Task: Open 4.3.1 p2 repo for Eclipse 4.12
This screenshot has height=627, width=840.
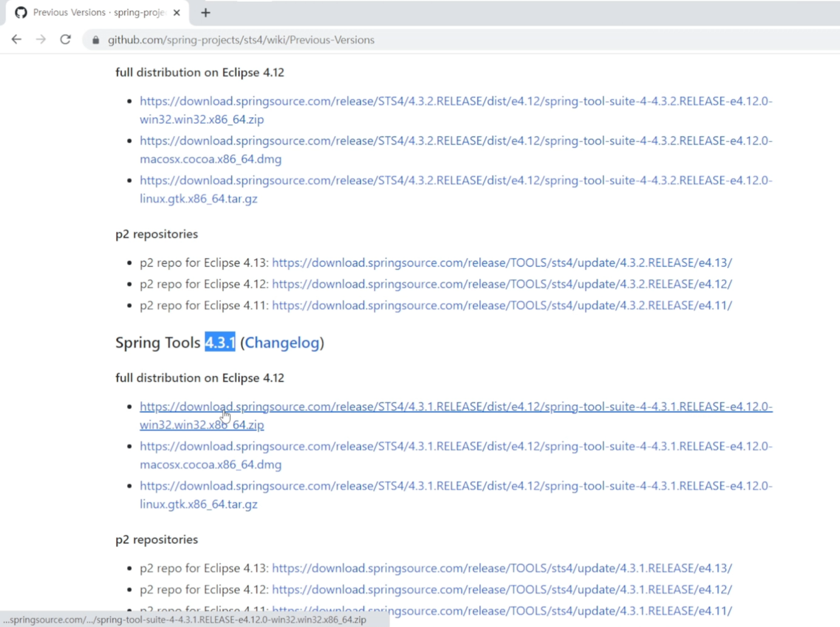Action: coord(502,589)
